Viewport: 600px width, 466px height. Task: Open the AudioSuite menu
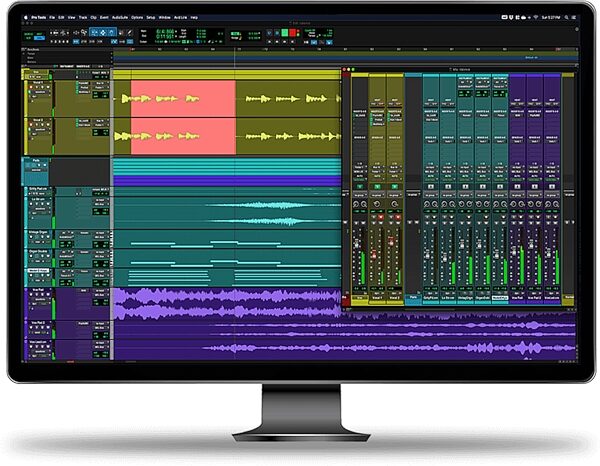pyautogui.click(x=120, y=17)
